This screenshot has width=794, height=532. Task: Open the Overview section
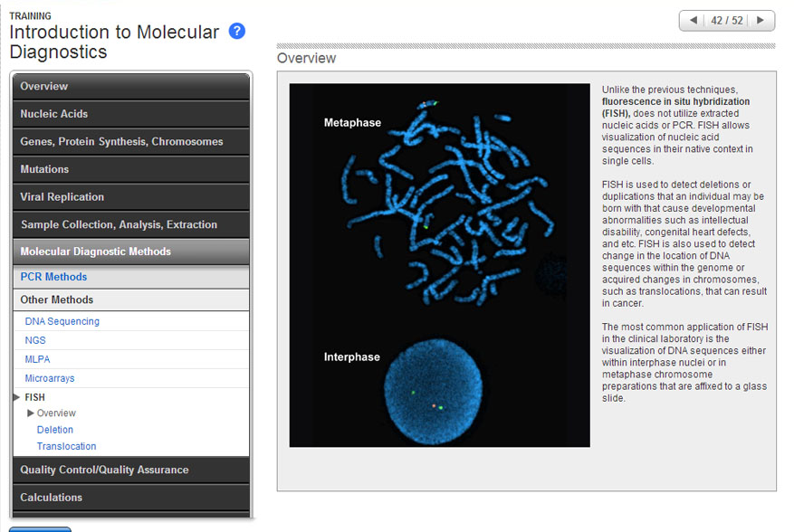click(130, 87)
